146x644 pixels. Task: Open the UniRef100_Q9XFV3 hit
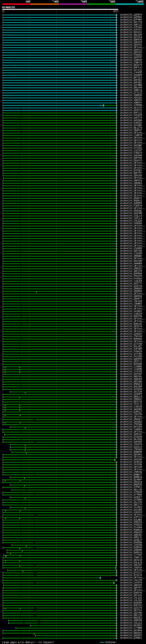[131, 110]
